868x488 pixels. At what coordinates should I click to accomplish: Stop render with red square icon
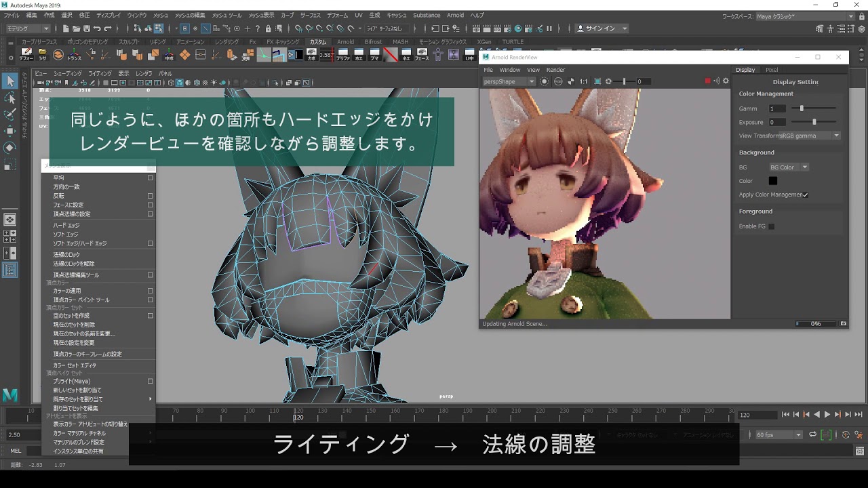708,81
